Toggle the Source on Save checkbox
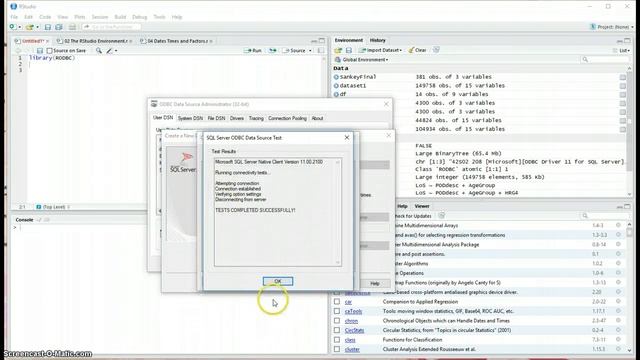Image resolution: width=640 pixels, height=360 pixels. (49, 51)
